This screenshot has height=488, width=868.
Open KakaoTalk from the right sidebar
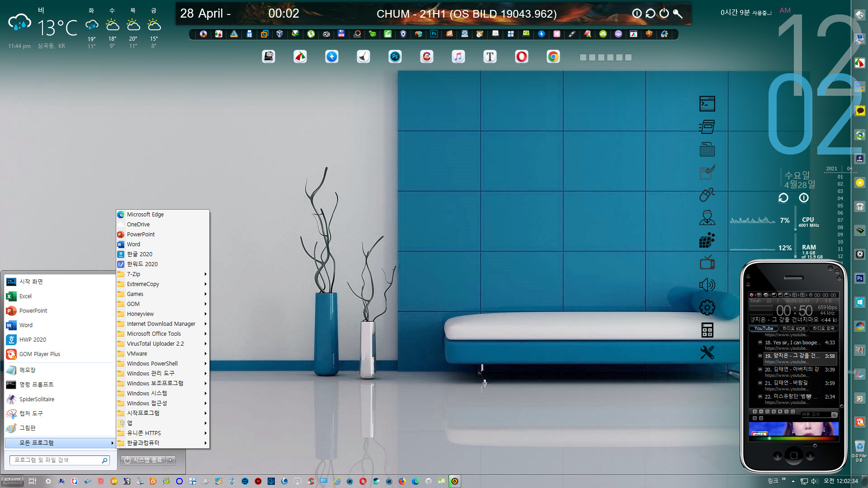click(860, 111)
